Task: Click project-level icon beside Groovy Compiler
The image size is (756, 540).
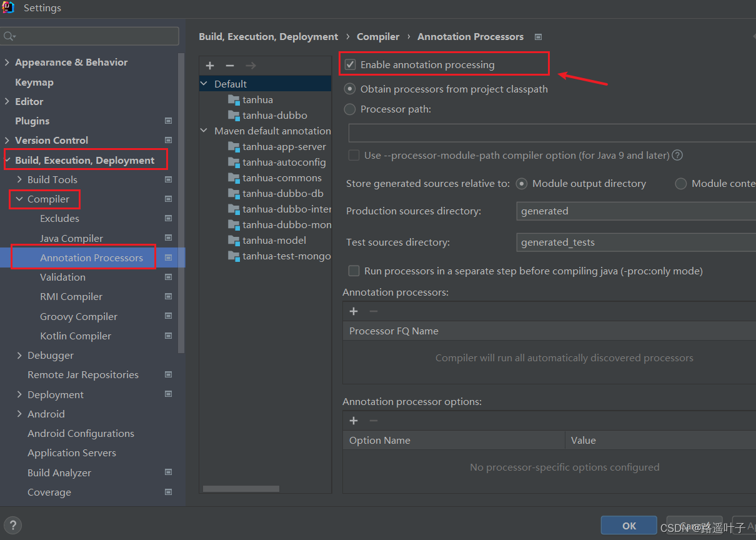Action: coord(168,316)
